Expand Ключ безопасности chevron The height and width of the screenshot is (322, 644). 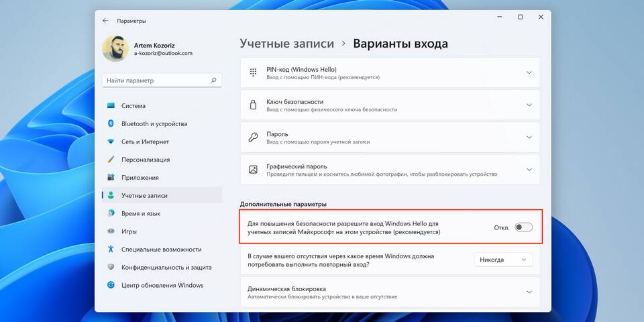click(529, 105)
